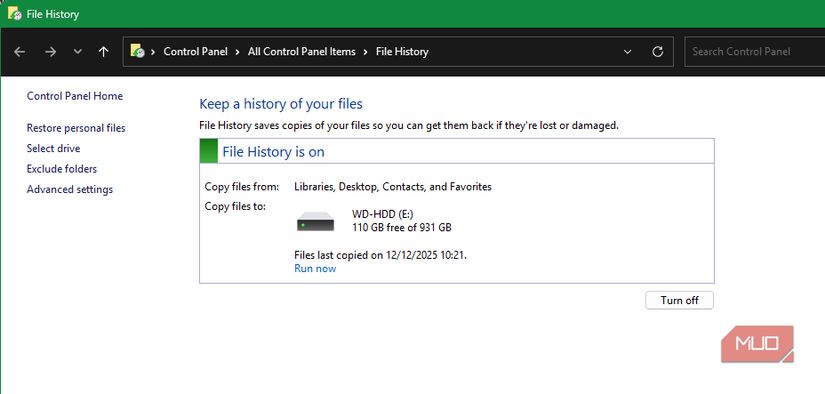Screen dimensions: 825x394
Task: Open Advanced settings link
Action: [70, 189]
